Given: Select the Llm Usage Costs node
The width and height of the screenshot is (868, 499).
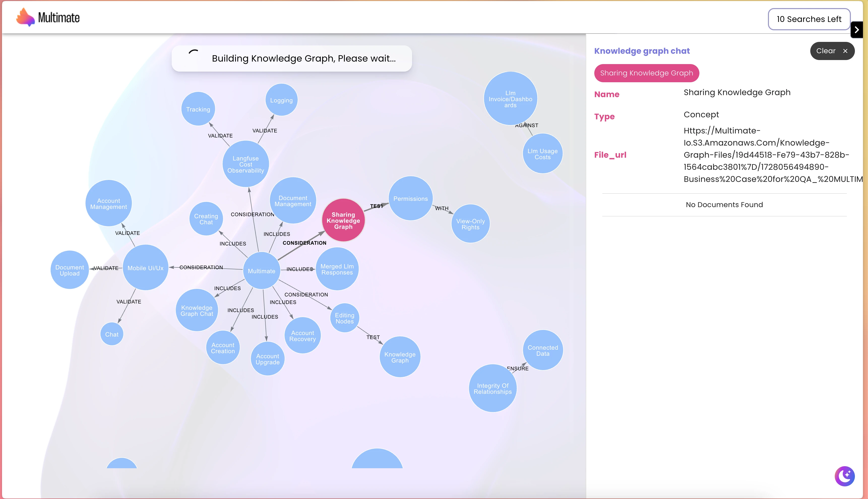Looking at the screenshot, I should point(543,154).
